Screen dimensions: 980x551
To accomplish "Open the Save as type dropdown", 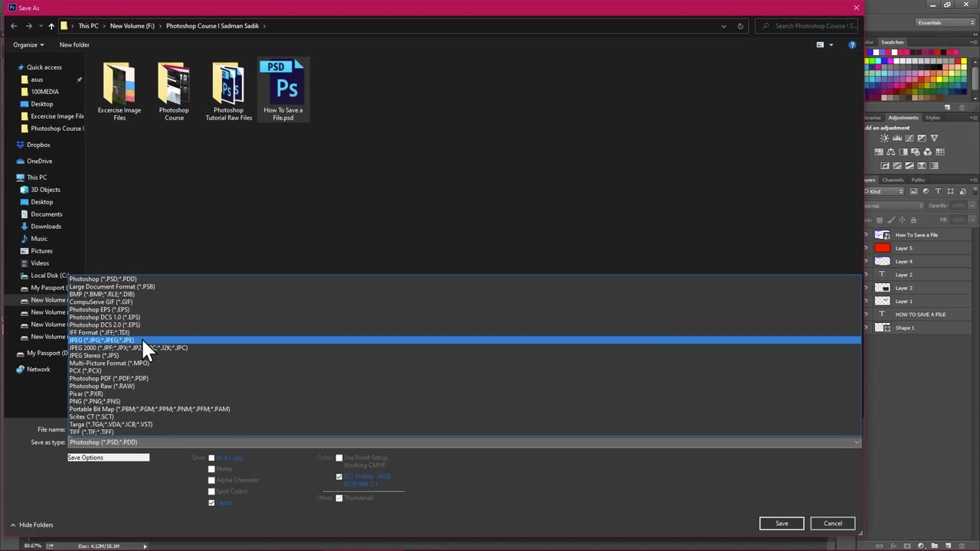I will pos(464,442).
